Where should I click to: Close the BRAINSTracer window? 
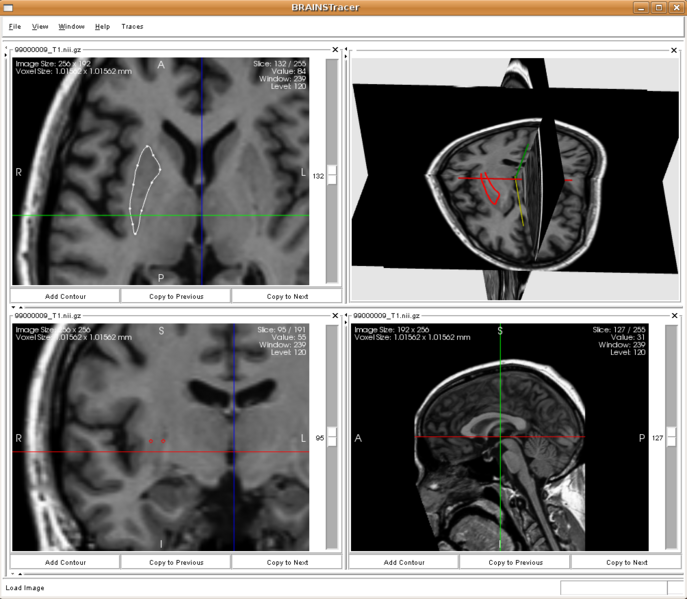pos(676,7)
